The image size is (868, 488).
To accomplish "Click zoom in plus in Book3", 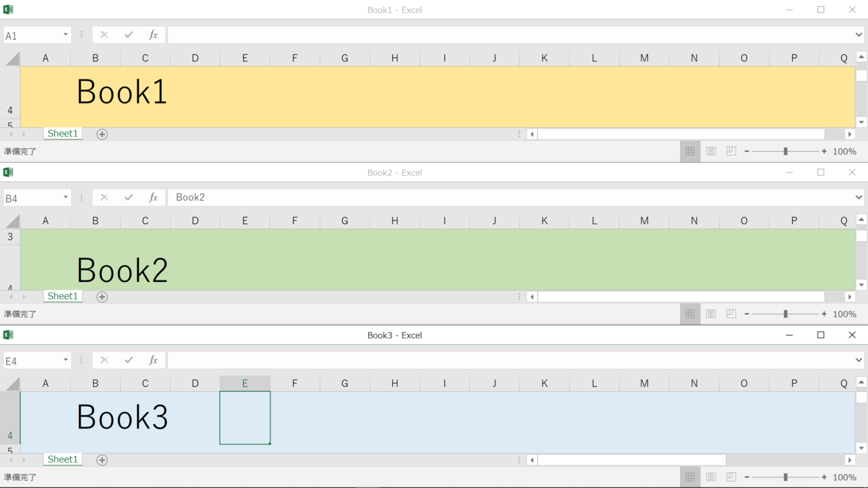I will (824, 477).
